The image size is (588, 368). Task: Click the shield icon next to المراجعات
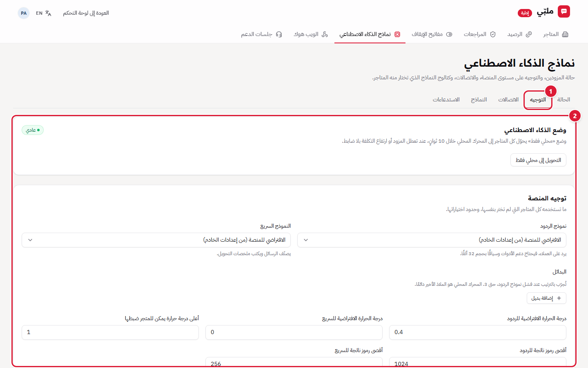tap(493, 34)
